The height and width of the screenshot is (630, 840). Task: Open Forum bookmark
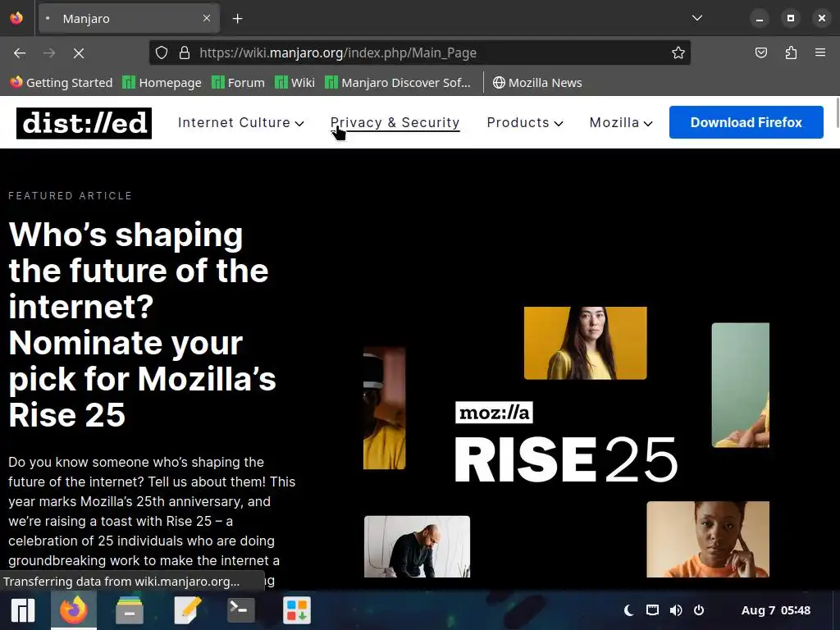(239, 83)
